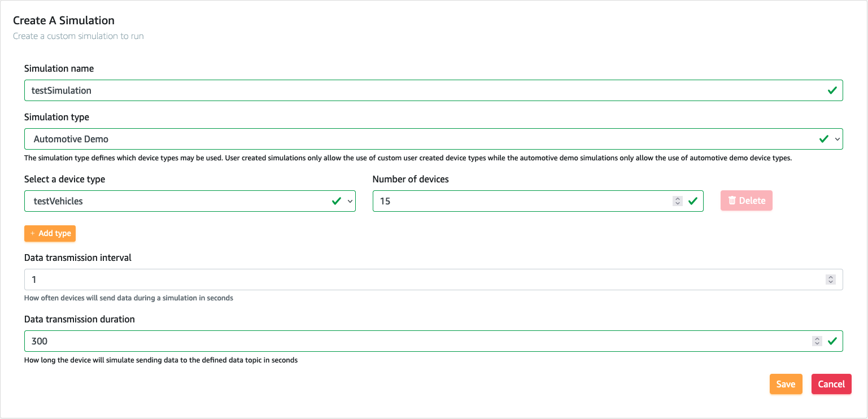Select the Data transmission duration field showing 300

point(433,341)
